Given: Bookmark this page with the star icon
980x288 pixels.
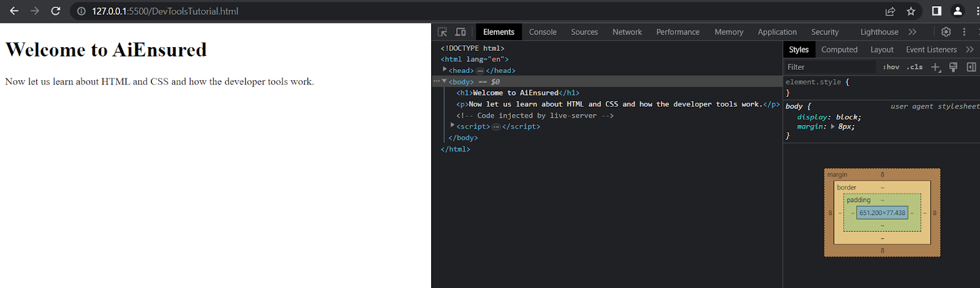Looking at the screenshot, I should [911, 11].
